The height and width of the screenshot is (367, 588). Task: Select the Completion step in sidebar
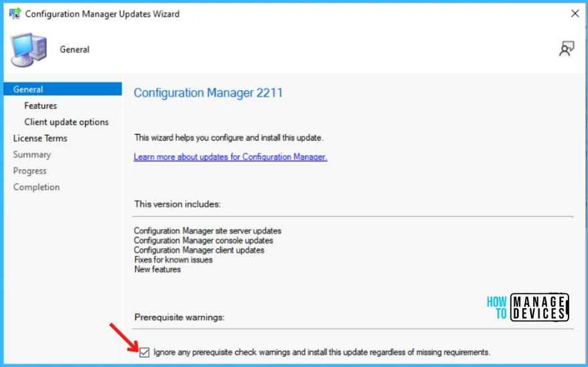[x=36, y=187]
